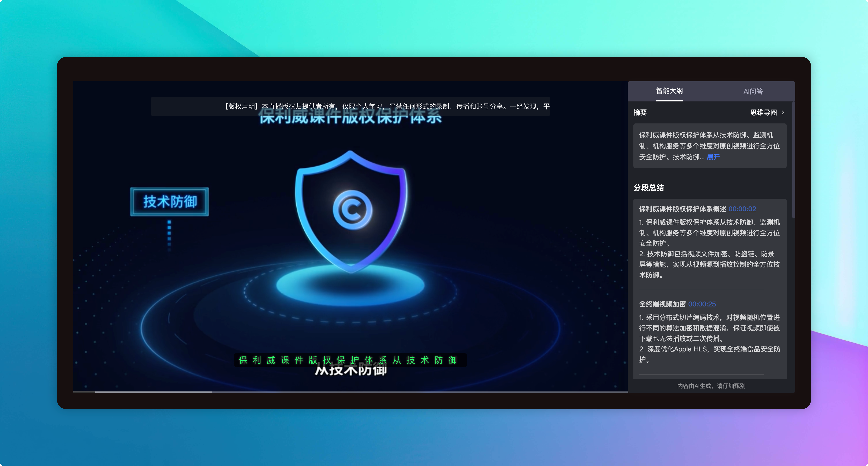Click the point starting 2. 技术防御包括视频文件加密
Screen dimensions: 868x466
click(x=709, y=264)
